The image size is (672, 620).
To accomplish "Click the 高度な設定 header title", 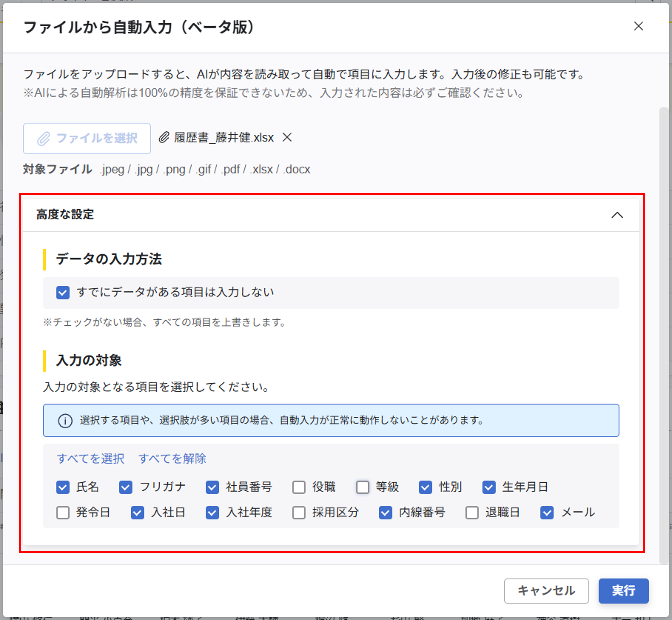I will point(65,214).
